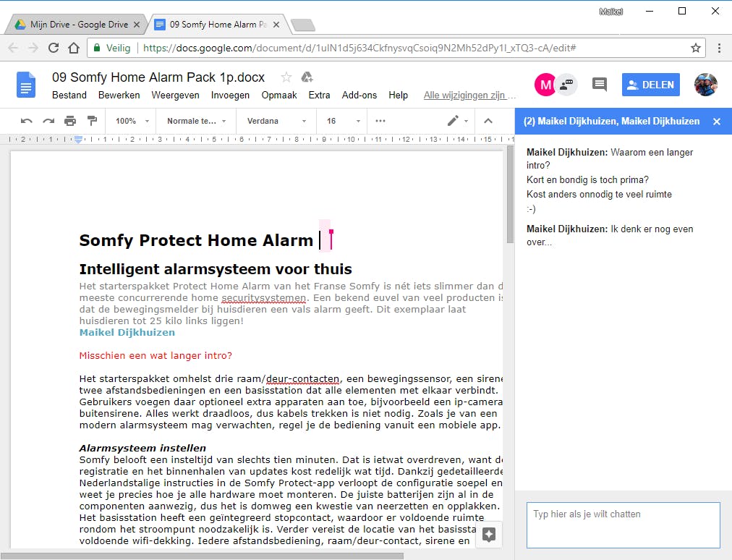This screenshot has width=732, height=560.
Task: Click the undo arrow in toolbar
Action: 27,121
